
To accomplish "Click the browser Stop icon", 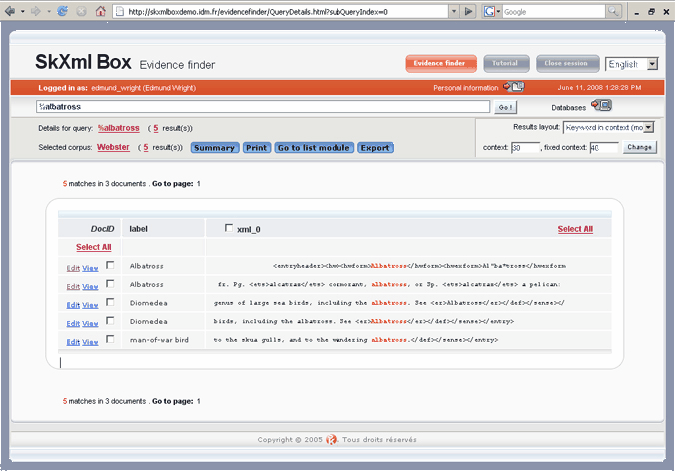I will click(x=81, y=12).
